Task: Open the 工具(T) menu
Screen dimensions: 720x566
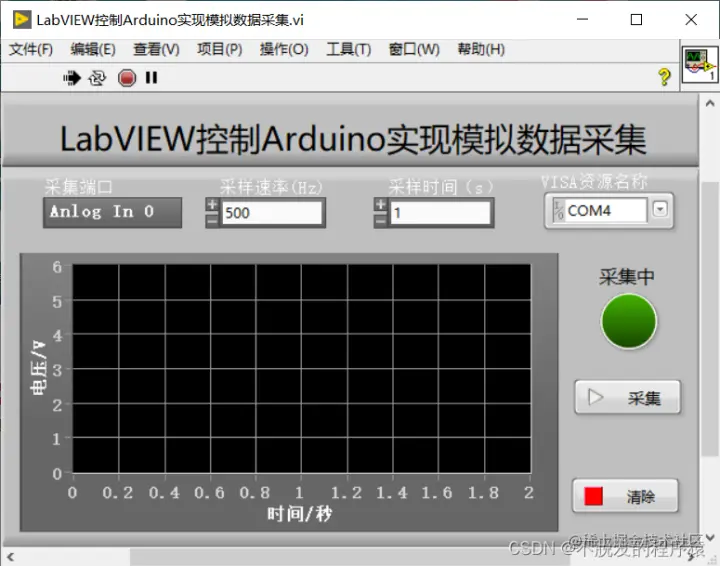Action: (349, 49)
